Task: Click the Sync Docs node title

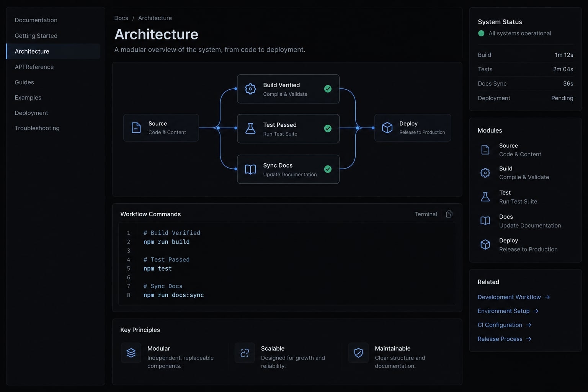Action: coord(278,165)
